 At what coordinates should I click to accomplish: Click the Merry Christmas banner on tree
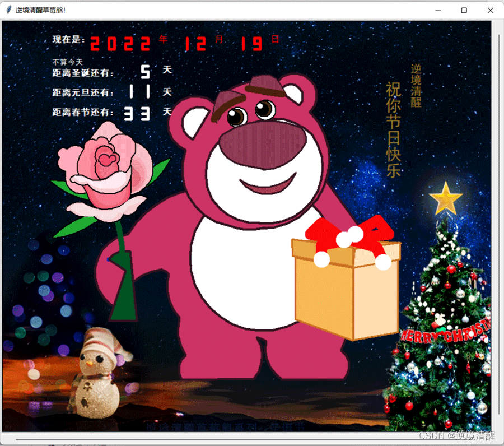pos(445,333)
